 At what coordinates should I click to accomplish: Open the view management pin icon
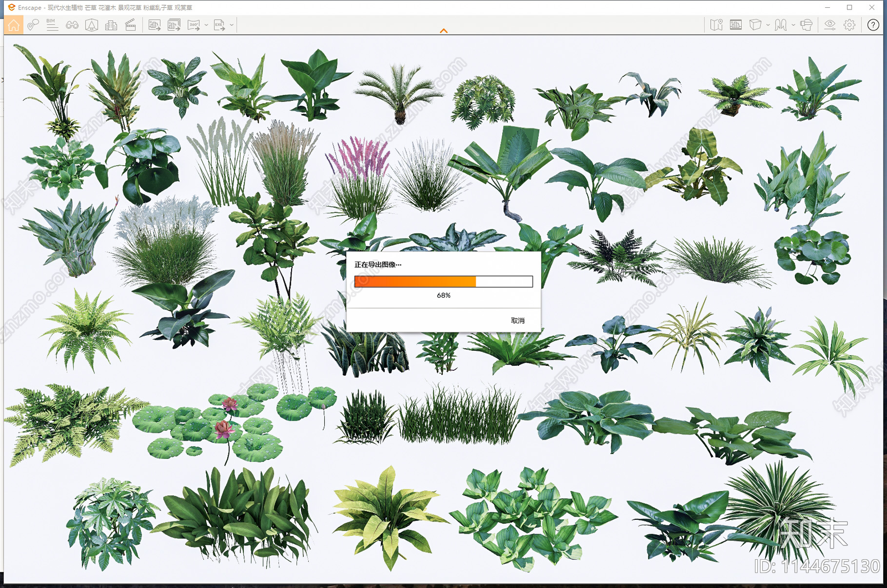(x=33, y=25)
